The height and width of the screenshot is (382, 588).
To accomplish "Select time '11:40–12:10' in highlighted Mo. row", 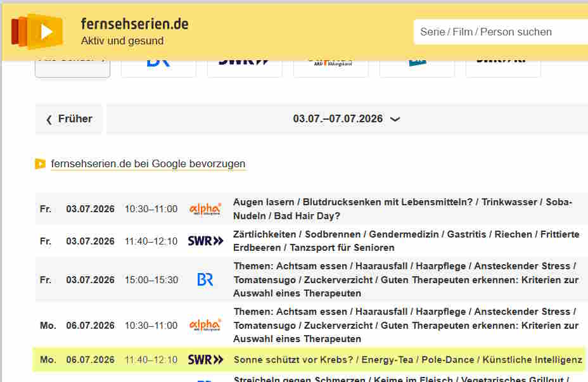I will tap(151, 360).
